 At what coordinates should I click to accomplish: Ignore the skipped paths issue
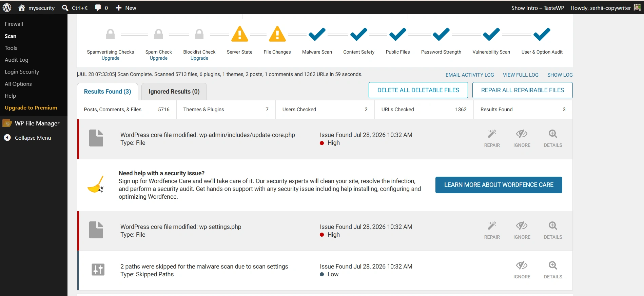(522, 270)
